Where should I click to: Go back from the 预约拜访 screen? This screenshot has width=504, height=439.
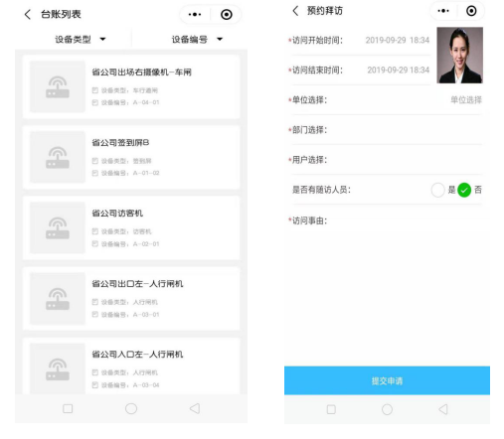click(x=295, y=11)
